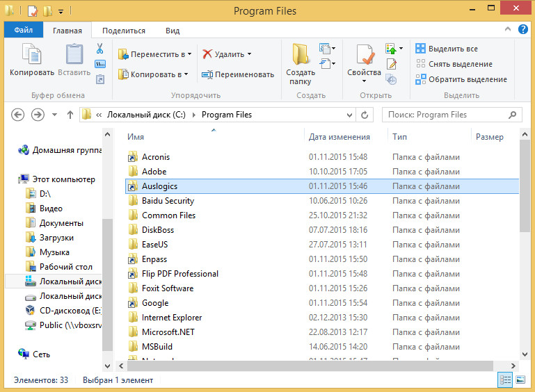Click the Copy path icon in clipboard group
The width and height of the screenshot is (535, 392).
click(x=100, y=64)
